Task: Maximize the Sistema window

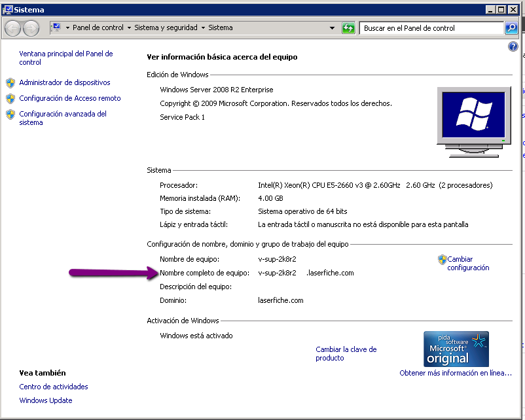Action: point(501,10)
